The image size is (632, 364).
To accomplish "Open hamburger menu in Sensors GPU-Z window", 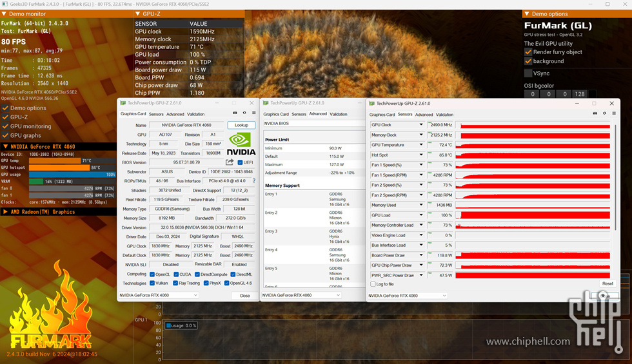I will (614, 113).
